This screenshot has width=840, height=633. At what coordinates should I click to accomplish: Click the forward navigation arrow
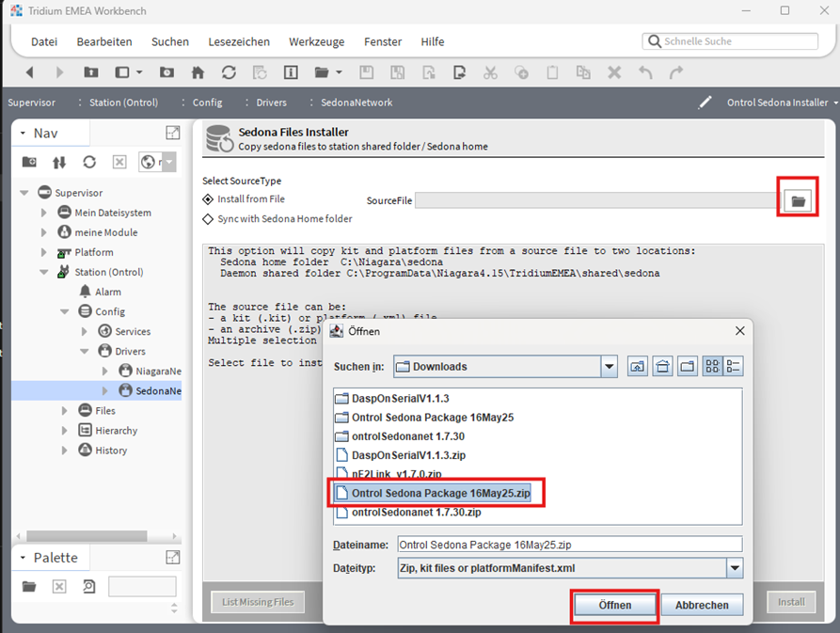59,72
